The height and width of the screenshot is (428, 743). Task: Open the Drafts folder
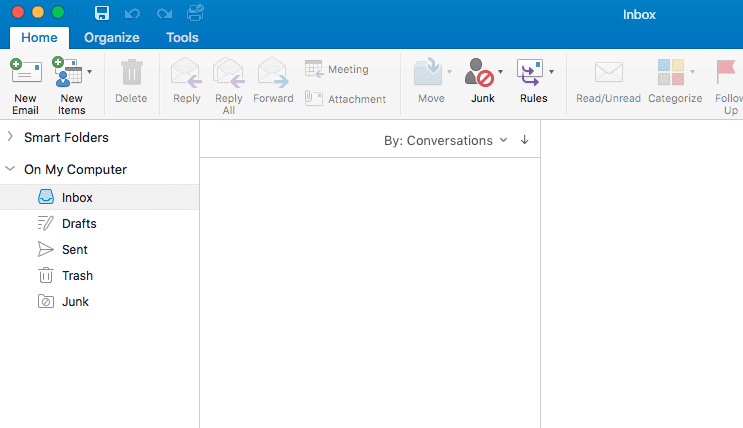(x=100, y=223)
